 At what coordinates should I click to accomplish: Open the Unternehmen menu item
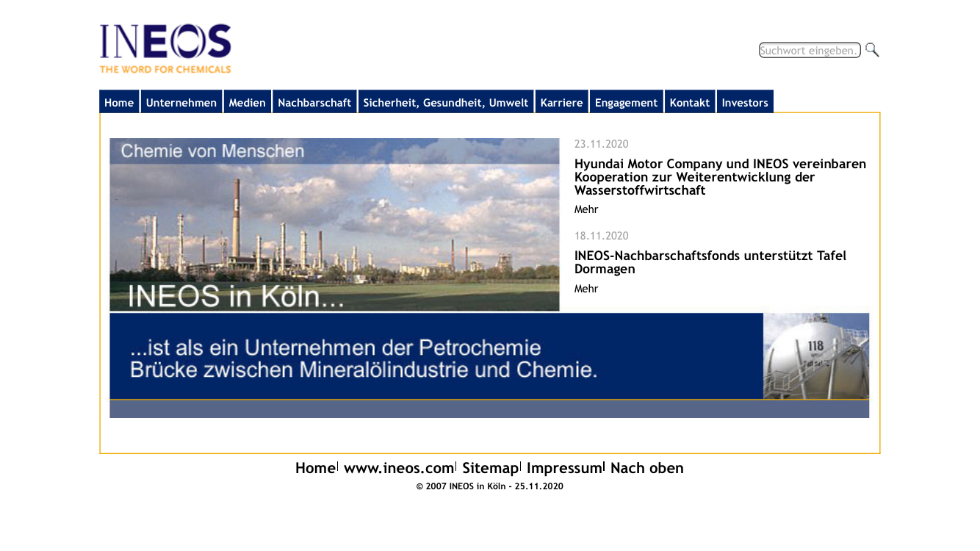181,102
